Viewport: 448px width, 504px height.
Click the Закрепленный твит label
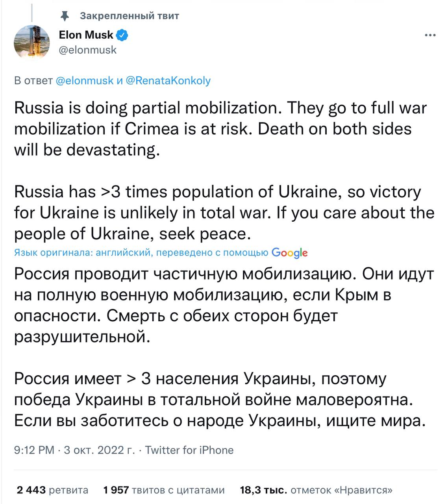pos(130,16)
